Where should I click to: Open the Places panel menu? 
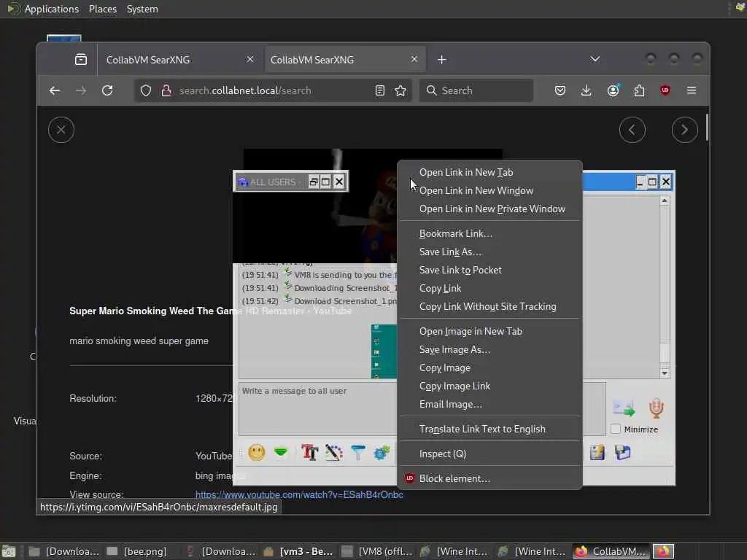[103, 9]
